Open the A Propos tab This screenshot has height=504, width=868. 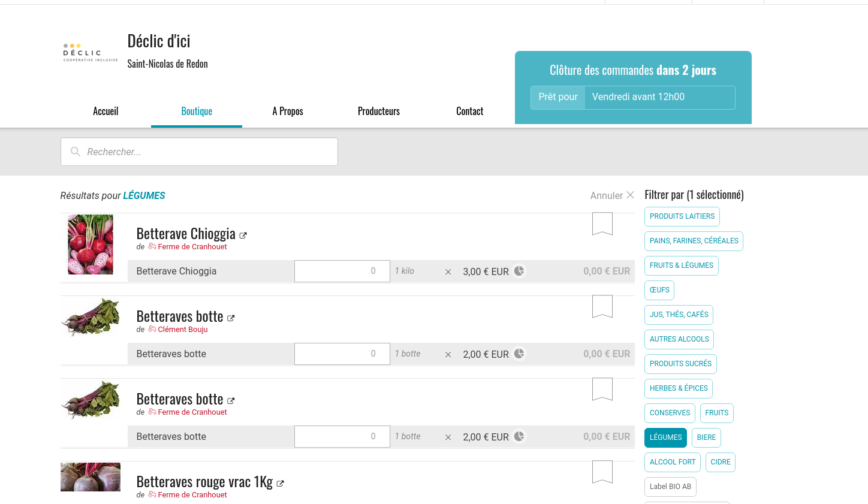pos(288,111)
